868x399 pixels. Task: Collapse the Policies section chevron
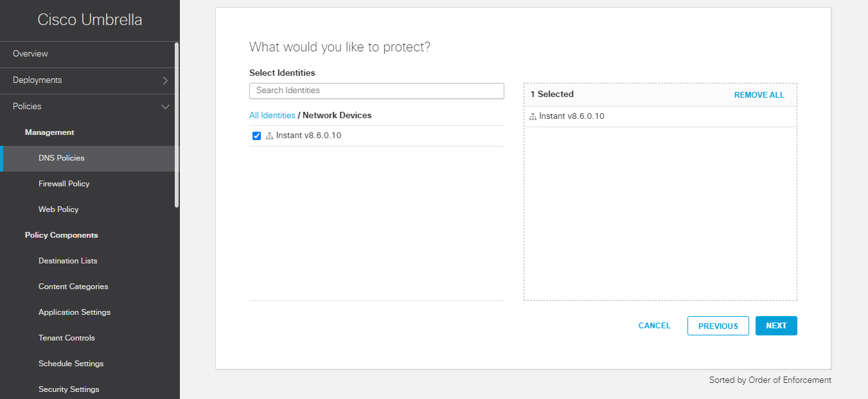pos(165,107)
